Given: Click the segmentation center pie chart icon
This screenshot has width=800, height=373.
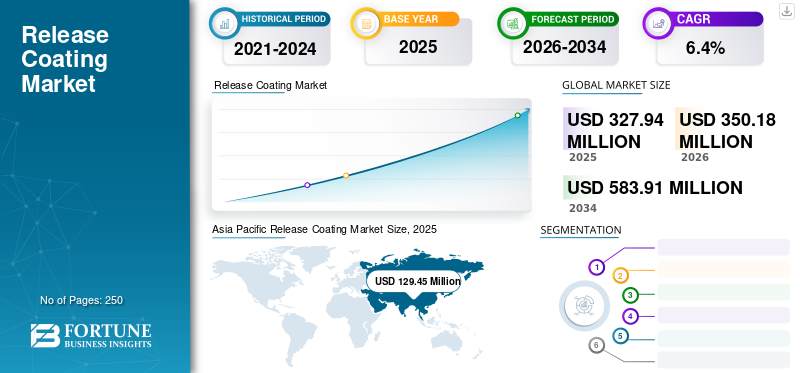Looking at the screenshot, I should point(584,306).
